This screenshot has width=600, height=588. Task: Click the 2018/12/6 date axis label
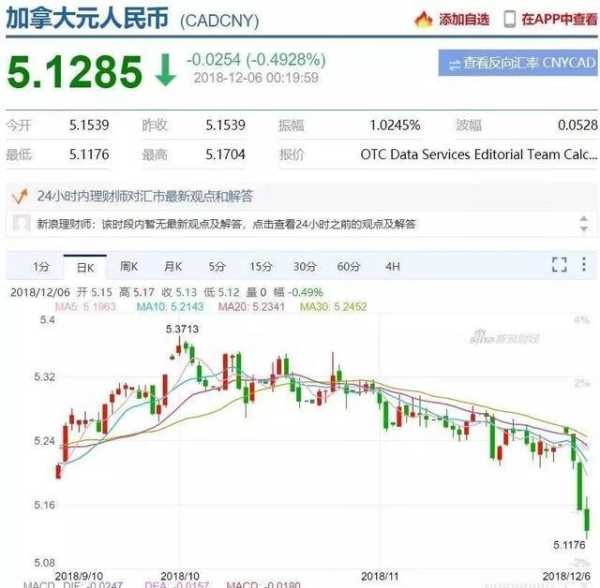pyautogui.click(x=566, y=576)
